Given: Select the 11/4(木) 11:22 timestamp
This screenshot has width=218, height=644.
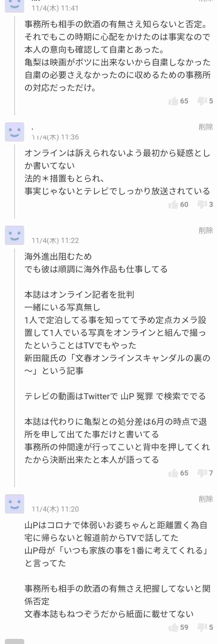Looking at the screenshot, I should (x=55, y=241).
